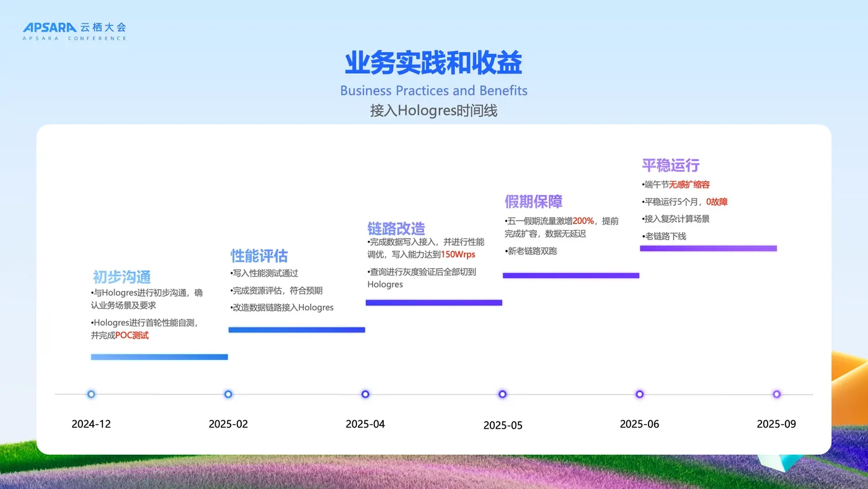Click the 链路改造 stage heading
This screenshot has width=868, height=489.
click(x=396, y=228)
